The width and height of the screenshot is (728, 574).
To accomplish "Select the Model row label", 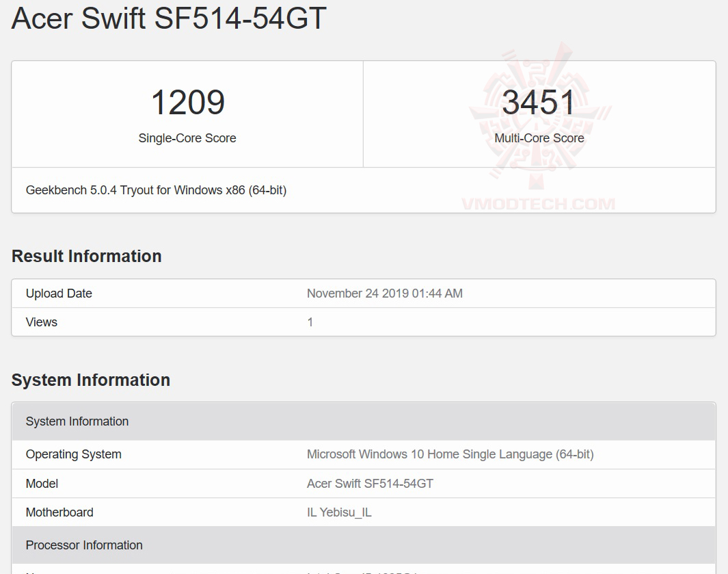I will (x=42, y=484).
